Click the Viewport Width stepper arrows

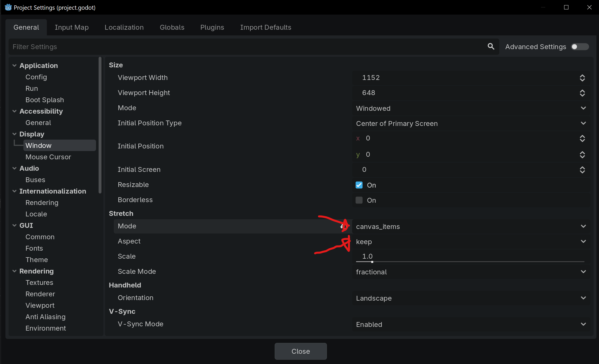[582, 78]
